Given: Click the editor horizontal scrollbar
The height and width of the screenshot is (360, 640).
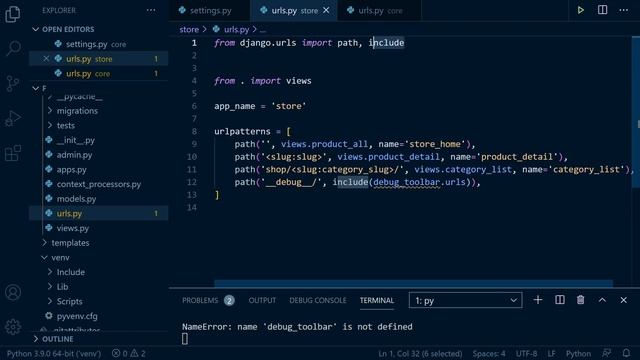Looking at the screenshot, I should tap(413, 283).
